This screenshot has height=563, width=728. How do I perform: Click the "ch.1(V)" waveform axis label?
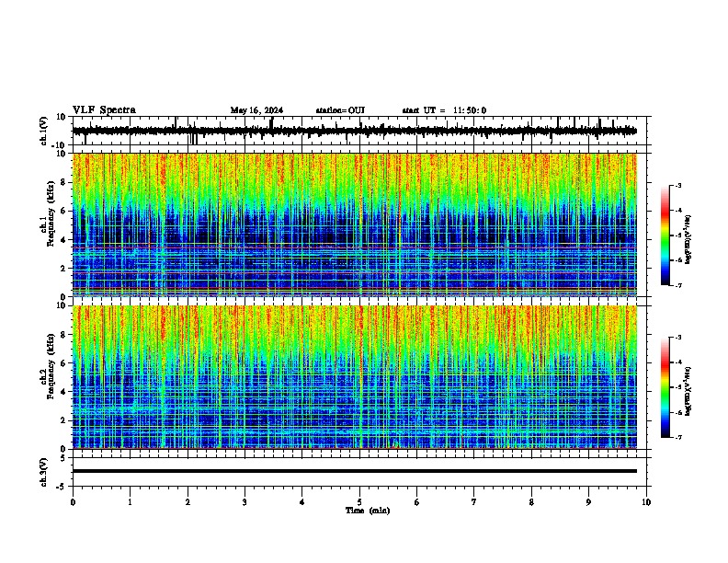point(44,131)
